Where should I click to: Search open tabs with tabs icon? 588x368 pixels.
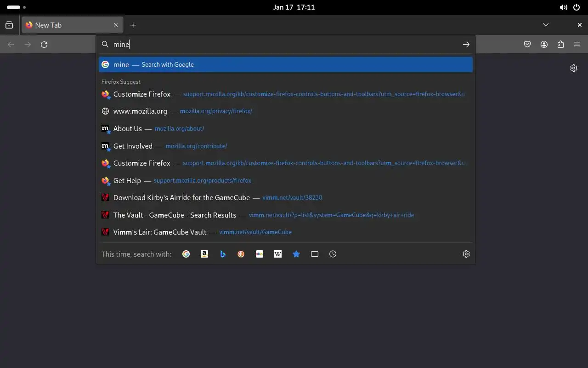[315, 254]
